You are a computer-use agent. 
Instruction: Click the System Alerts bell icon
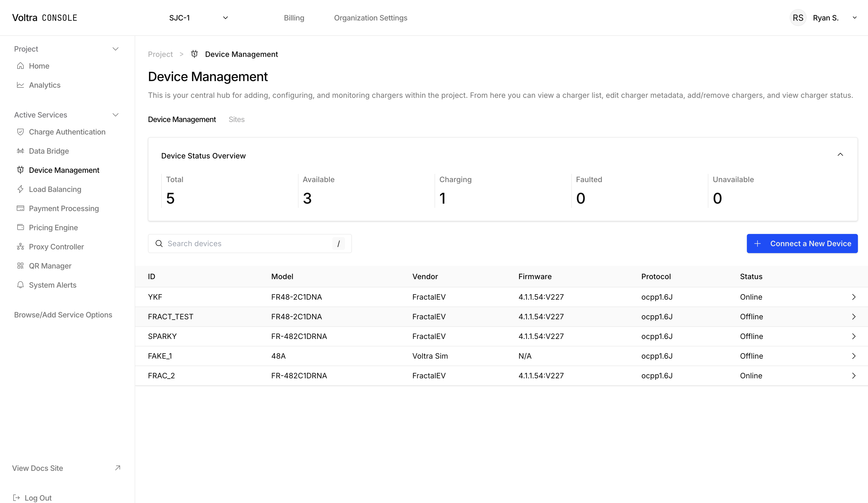20,285
